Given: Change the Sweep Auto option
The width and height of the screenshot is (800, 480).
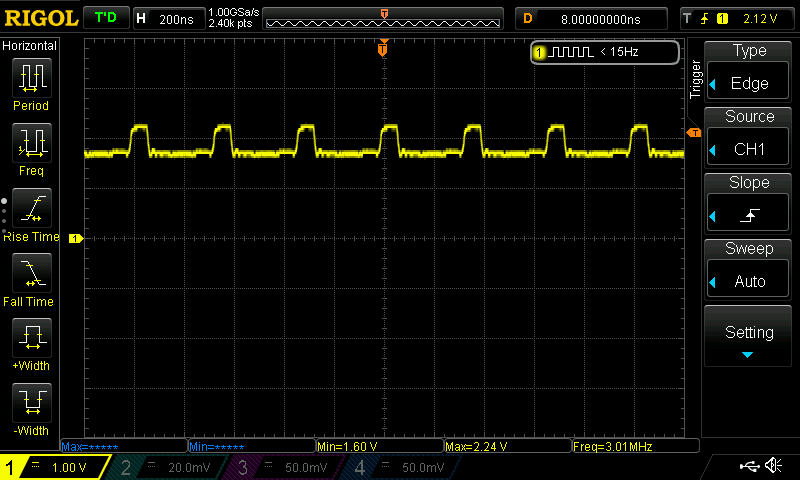Looking at the screenshot, I should (749, 270).
